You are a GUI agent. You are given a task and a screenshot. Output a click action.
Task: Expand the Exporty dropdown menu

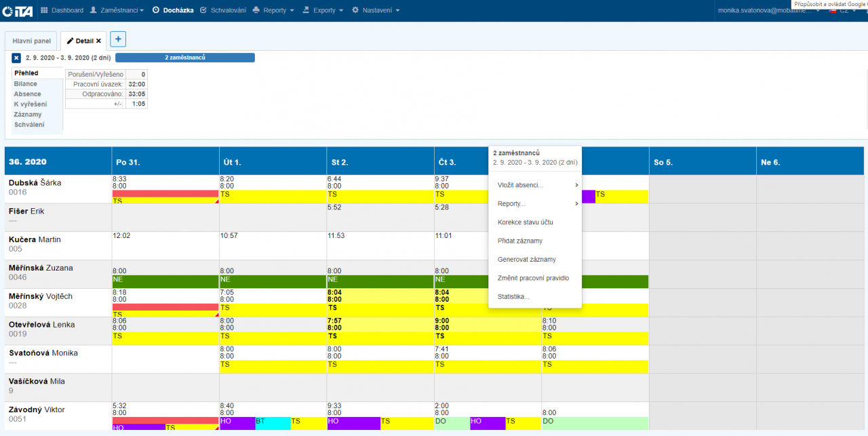(323, 10)
